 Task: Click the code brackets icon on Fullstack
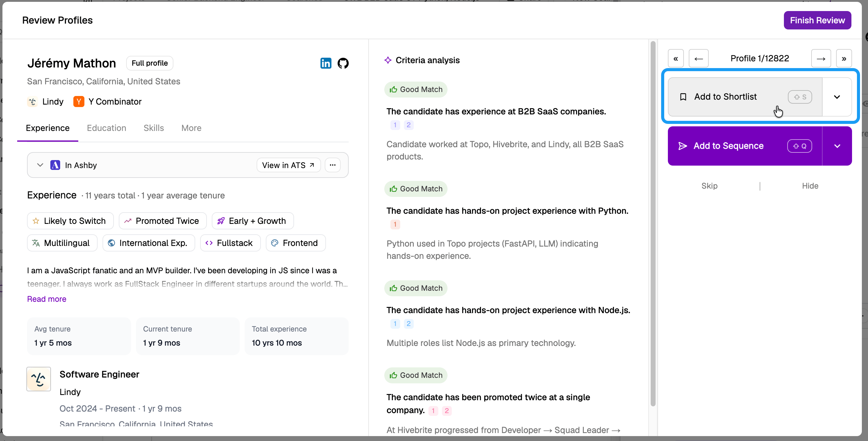pos(209,243)
